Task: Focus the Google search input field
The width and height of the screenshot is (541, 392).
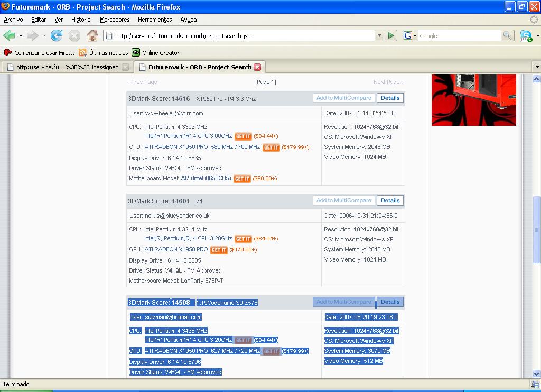Action: tap(459, 36)
